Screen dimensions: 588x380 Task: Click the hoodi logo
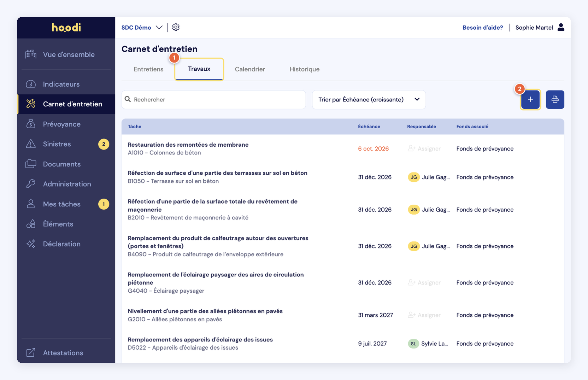[66, 28]
